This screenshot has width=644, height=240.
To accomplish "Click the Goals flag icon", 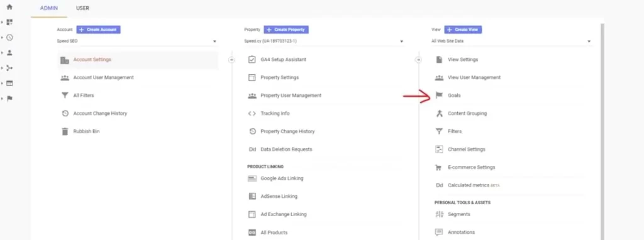I will coord(439,95).
